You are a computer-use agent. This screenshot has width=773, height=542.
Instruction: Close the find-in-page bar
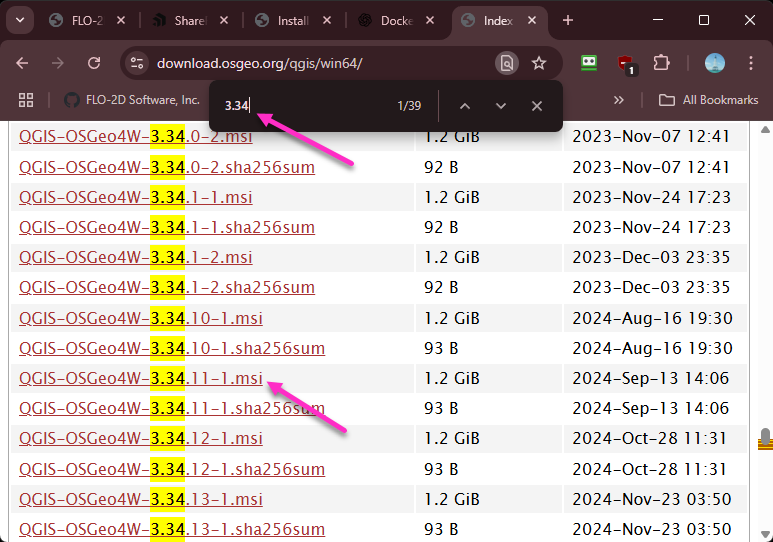point(537,106)
